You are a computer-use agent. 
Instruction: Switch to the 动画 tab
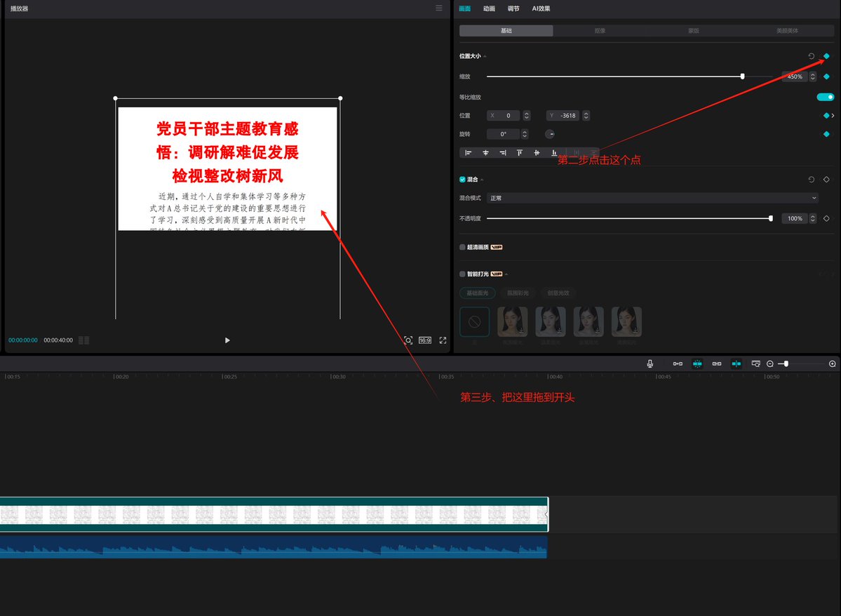[x=489, y=8]
